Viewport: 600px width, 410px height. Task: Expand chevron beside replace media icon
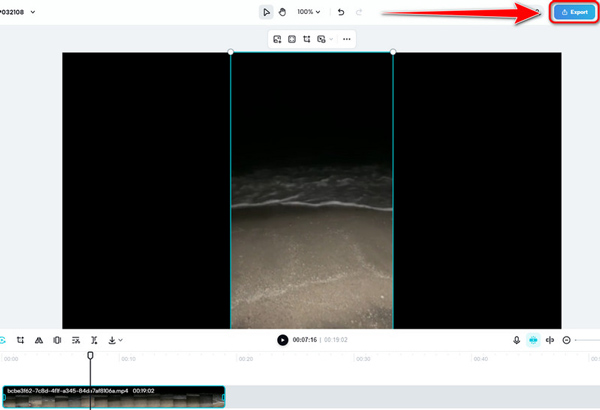pyautogui.click(x=331, y=39)
